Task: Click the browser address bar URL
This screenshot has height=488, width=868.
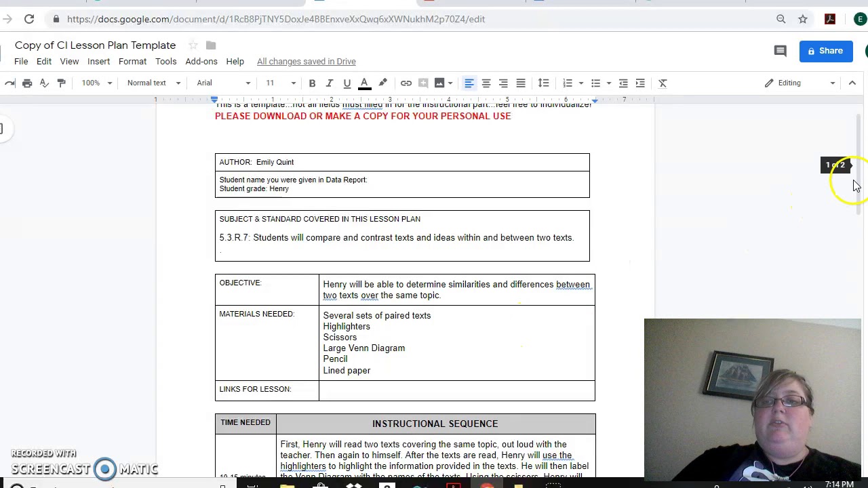Action: 276,19
